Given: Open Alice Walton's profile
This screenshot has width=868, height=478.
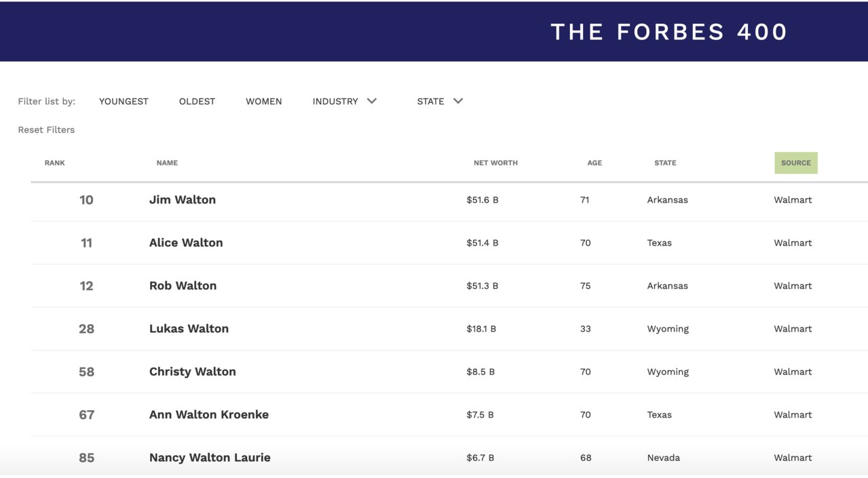Looking at the screenshot, I should 186,243.
